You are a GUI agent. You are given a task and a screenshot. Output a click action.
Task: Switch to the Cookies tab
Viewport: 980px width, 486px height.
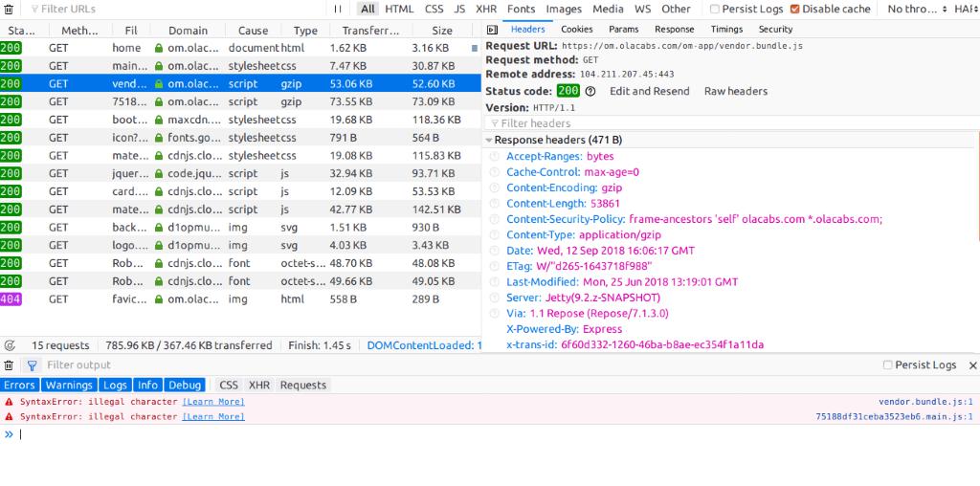pyautogui.click(x=576, y=30)
